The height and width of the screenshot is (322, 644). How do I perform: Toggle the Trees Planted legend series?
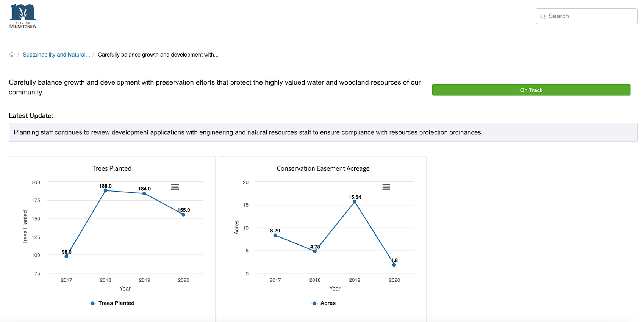click(x=112, y=303)
